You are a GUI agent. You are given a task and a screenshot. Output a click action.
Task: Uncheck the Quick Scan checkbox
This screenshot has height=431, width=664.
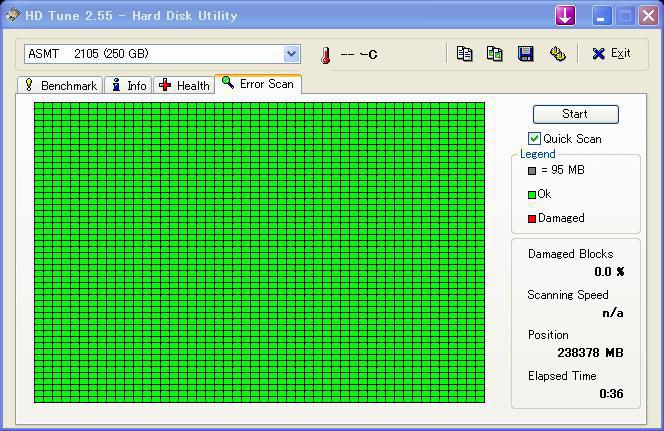coord(534,138)
